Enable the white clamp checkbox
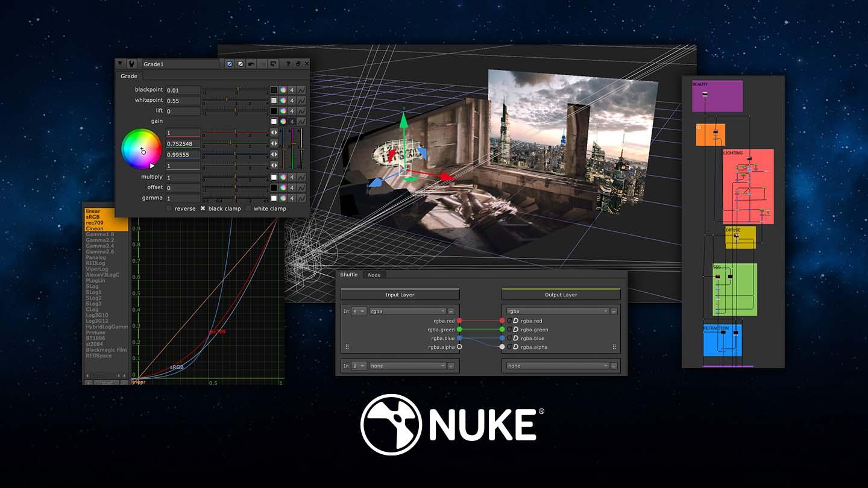868x488 pixels. [249, 208]
